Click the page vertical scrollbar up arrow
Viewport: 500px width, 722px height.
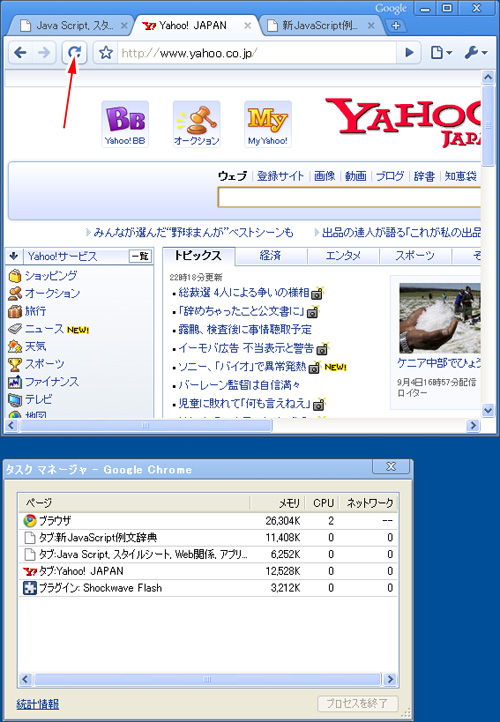pos(488,77)
